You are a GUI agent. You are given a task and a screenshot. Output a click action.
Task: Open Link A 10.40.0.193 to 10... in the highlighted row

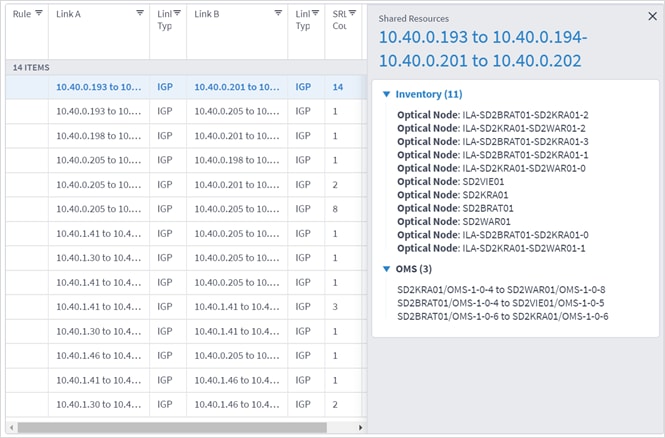(x=98, y=87)
